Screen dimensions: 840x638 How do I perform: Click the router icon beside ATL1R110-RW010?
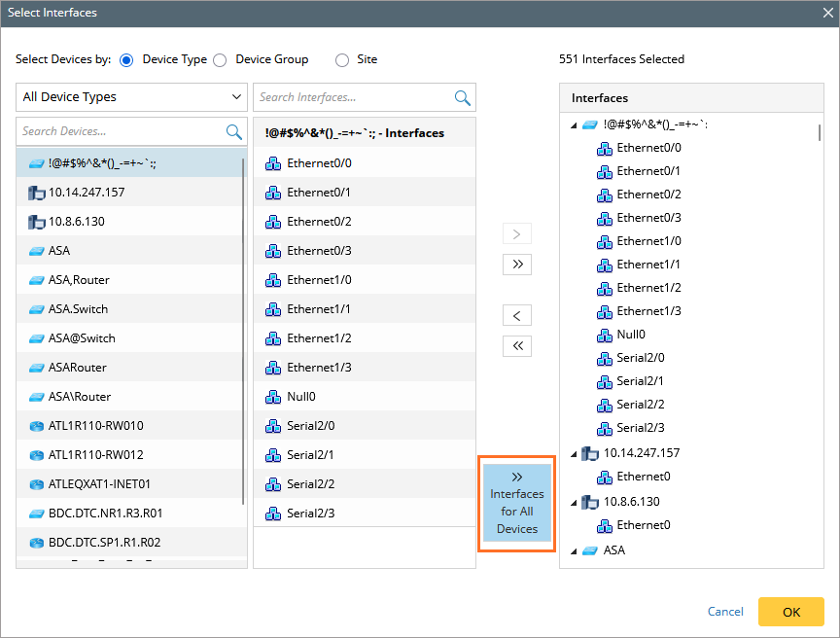coord(36,426)
